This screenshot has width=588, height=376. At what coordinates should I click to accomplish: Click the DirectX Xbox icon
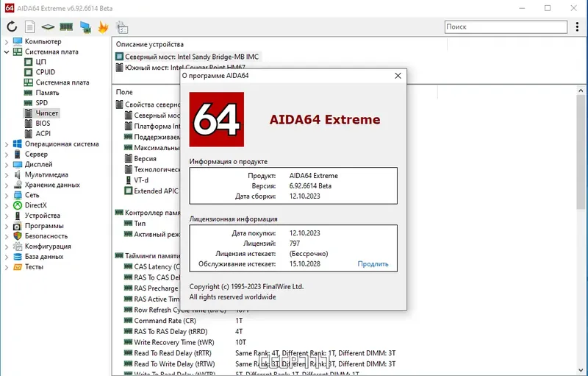tap(18, 205)
